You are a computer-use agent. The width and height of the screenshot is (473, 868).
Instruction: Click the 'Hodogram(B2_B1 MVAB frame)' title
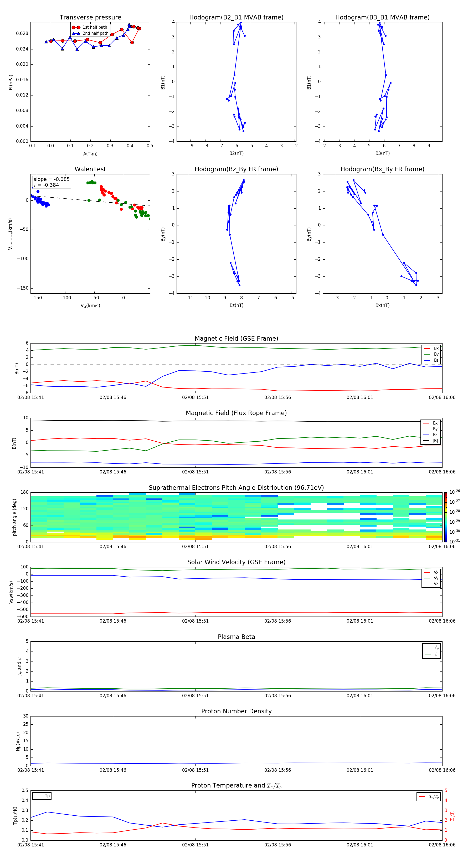(x=236, y=18)
